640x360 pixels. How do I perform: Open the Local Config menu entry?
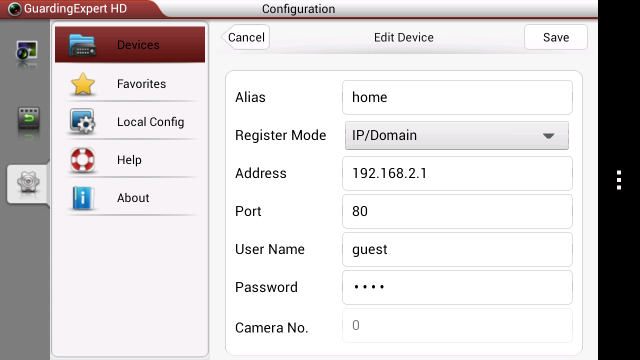(130, 122)
